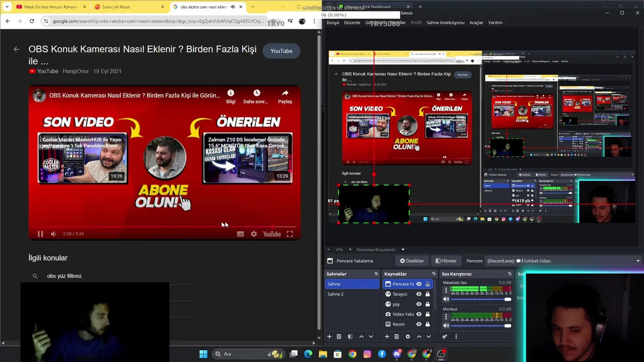The image size is (644, 362).
Task: Expand the Pencereye Boyutlandır scaling dropdown
Action: point(403,249)
